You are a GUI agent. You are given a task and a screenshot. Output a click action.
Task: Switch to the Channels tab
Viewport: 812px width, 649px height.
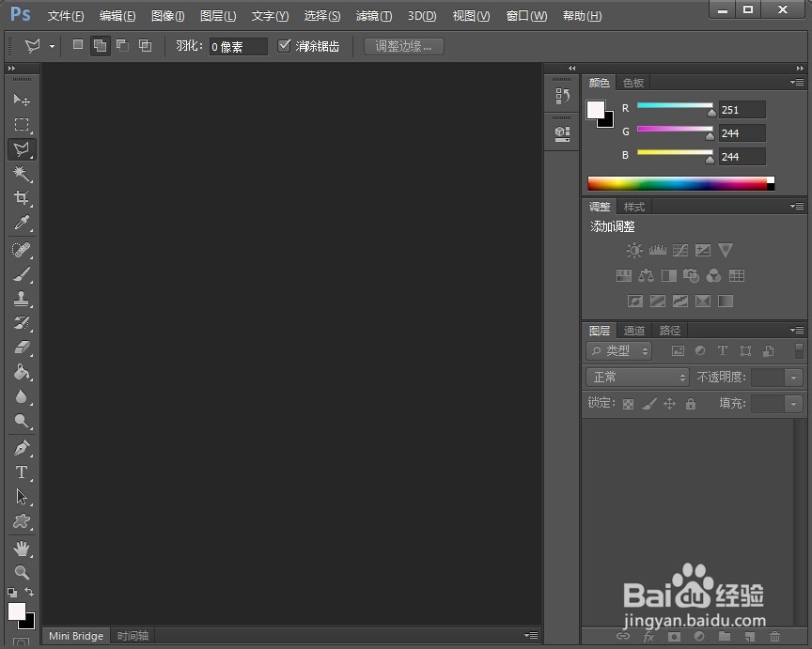[x=633, y=331]
